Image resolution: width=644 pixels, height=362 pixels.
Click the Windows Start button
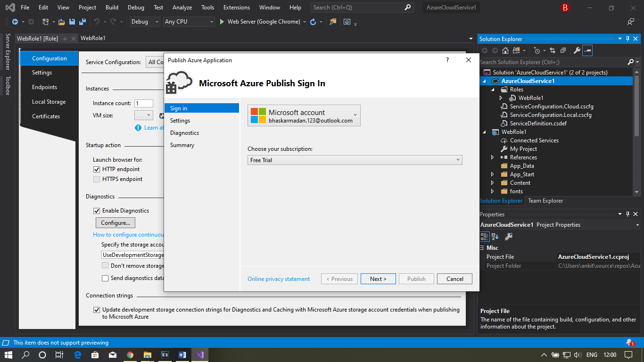(8, 355)
